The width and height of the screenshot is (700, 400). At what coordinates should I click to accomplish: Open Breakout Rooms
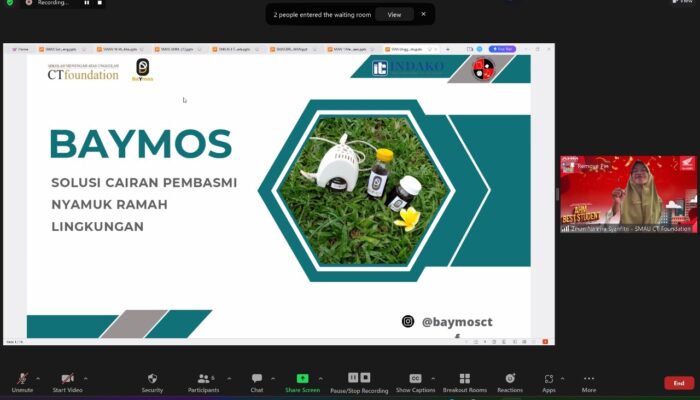coord(465,382)
